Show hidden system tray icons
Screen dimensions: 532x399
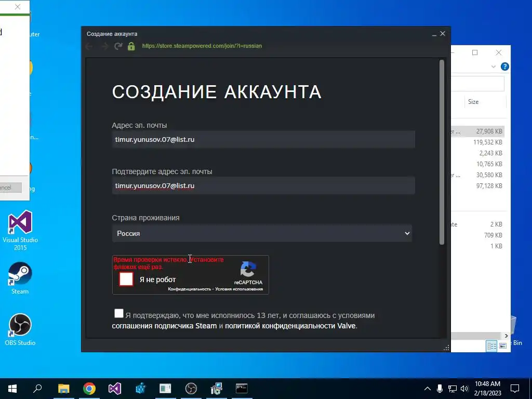tap(428, 389)
